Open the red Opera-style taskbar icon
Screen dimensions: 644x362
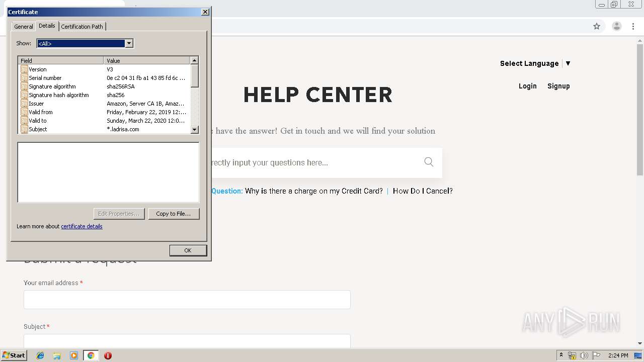click(x=108, y=355)
